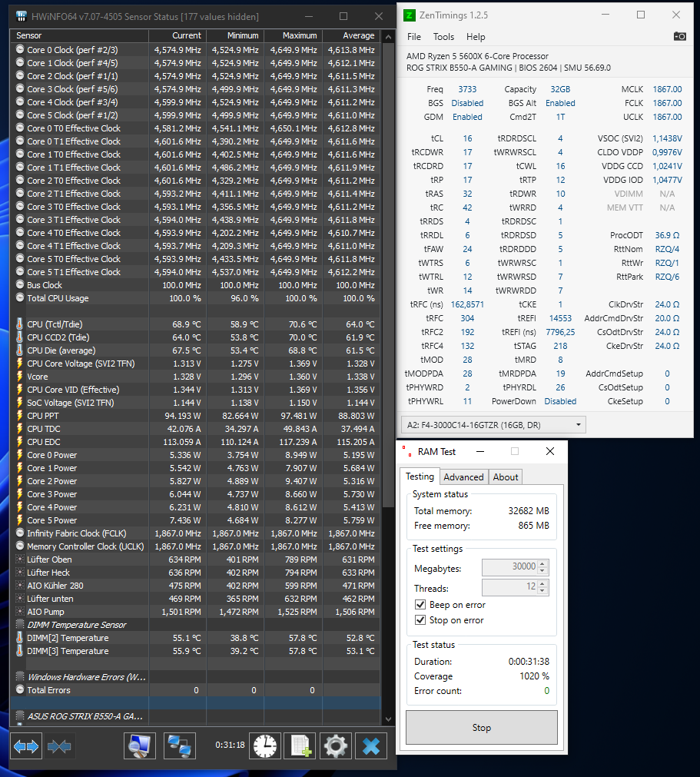Click the VSOC (SVI2) value 1,1438V
This screenshot has width=700, height=777.
pos(667,138)
